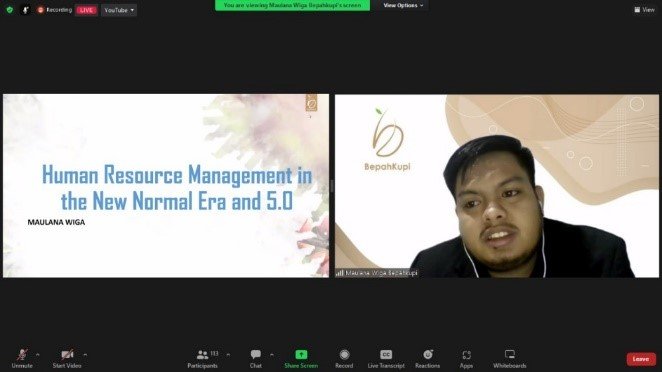Enable Live Transcript captions
662x372 pixels.
click(x=386, y=358)
